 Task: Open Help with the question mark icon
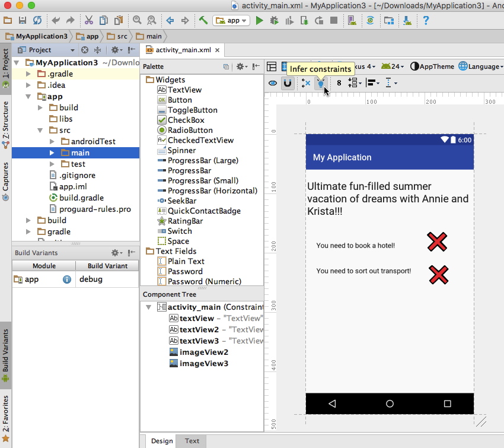coord(426,20)
